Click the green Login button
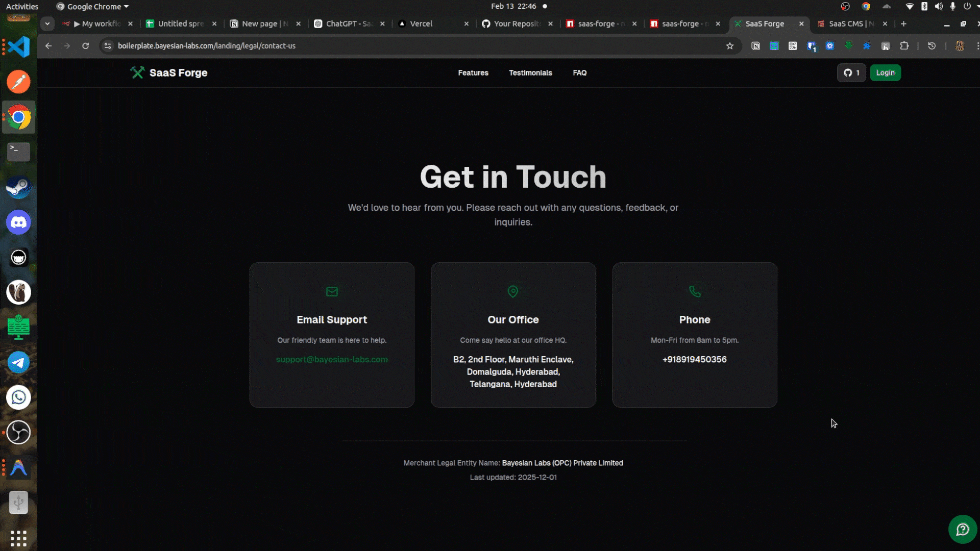The height and width of the screenshot is (551, 980). click(885, 72)
